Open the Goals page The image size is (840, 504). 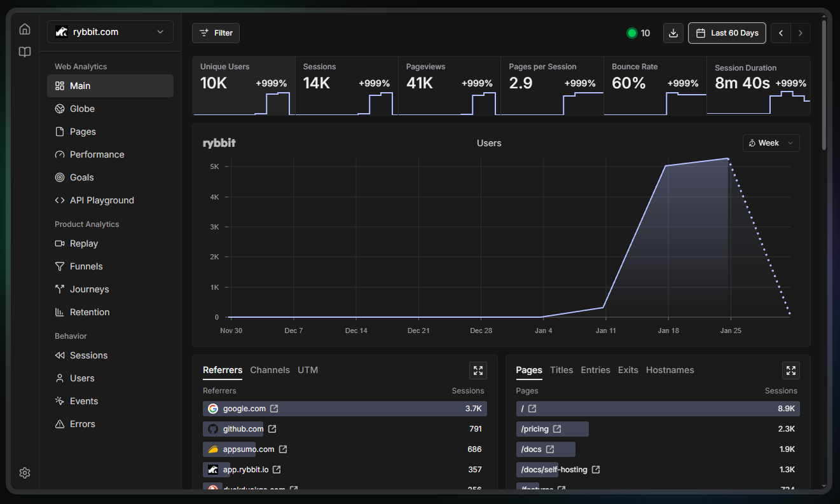82,177
